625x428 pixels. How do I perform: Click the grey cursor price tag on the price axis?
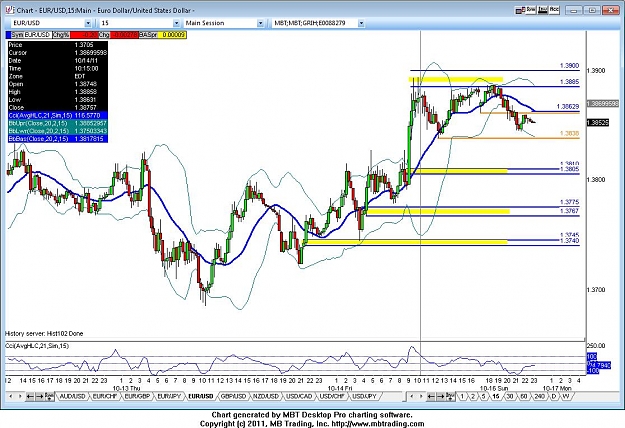[x=603, y=104]
